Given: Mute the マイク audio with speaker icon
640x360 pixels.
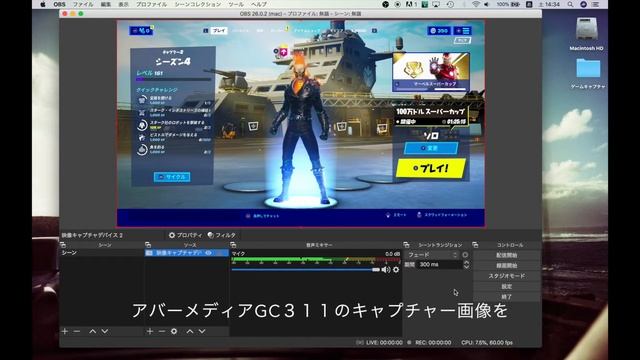Looking at the screenshot, I should tap(386, 269).
